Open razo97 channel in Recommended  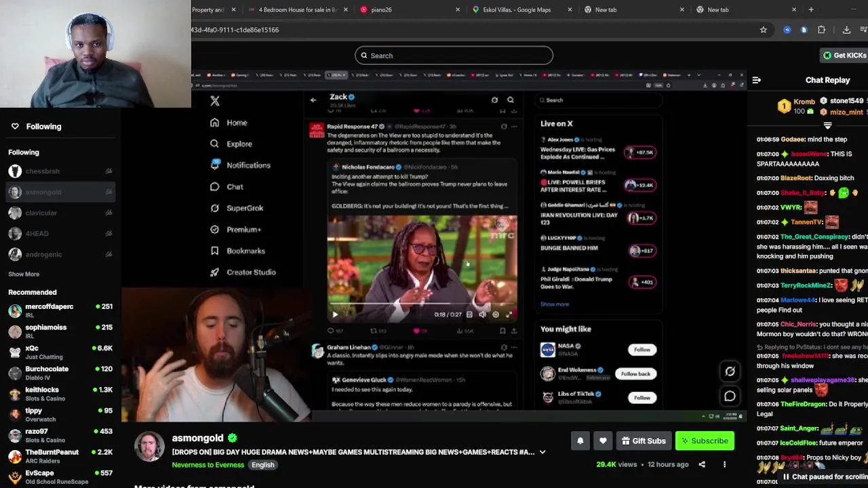coord(60,435)
